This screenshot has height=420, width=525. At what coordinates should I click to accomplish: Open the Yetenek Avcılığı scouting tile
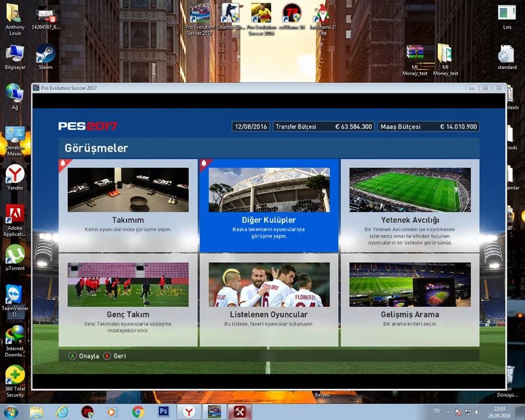[410, 205]
